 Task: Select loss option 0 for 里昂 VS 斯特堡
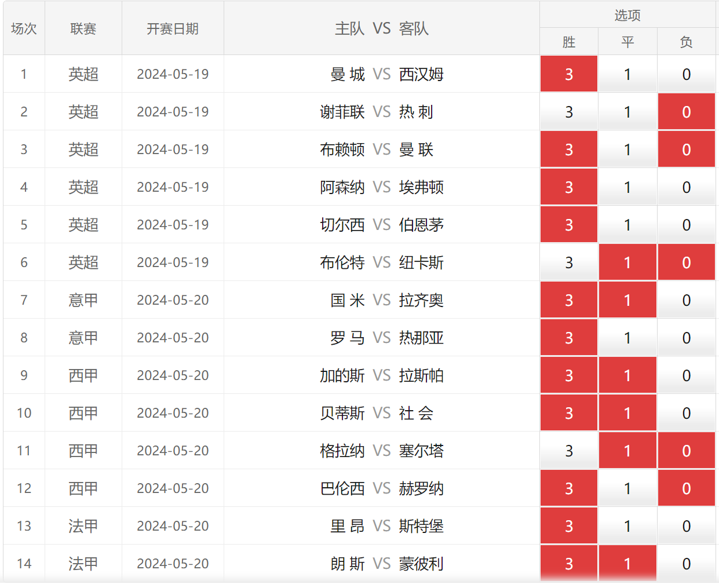point(687,526)
